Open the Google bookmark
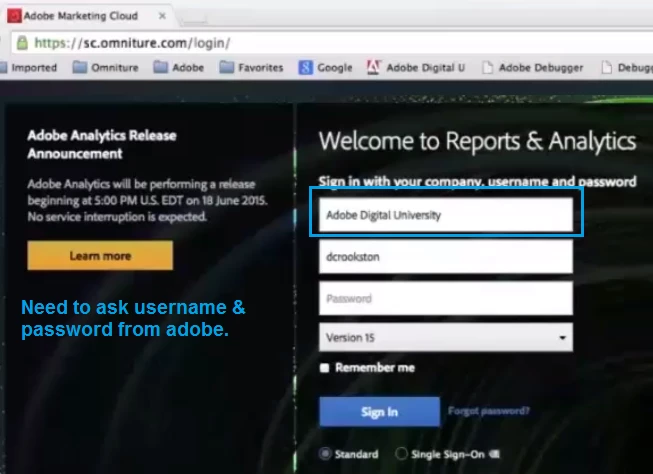The height and width of the screenshot is (474, 653). pos(325,67)
